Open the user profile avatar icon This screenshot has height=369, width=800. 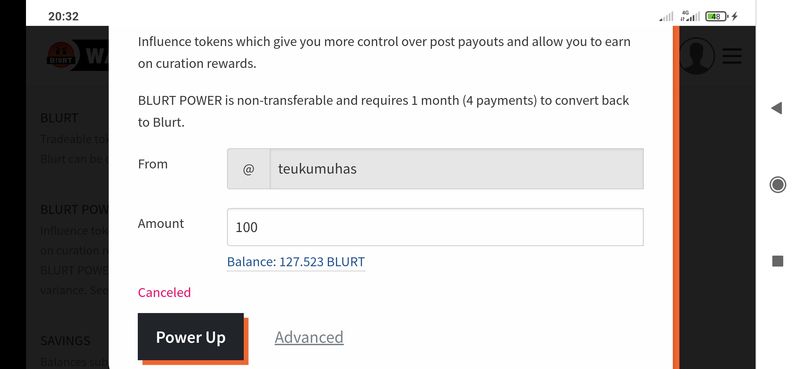(x=697, y=56)
